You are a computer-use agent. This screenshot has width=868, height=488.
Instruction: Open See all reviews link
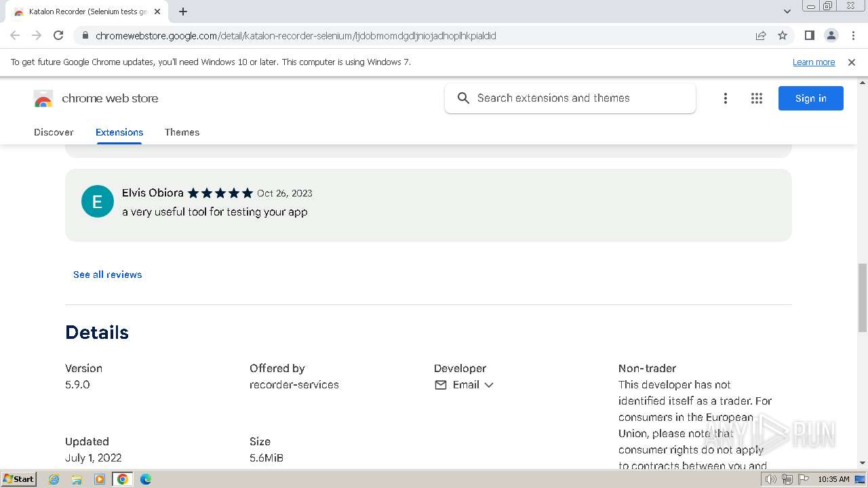coord(108,274)
